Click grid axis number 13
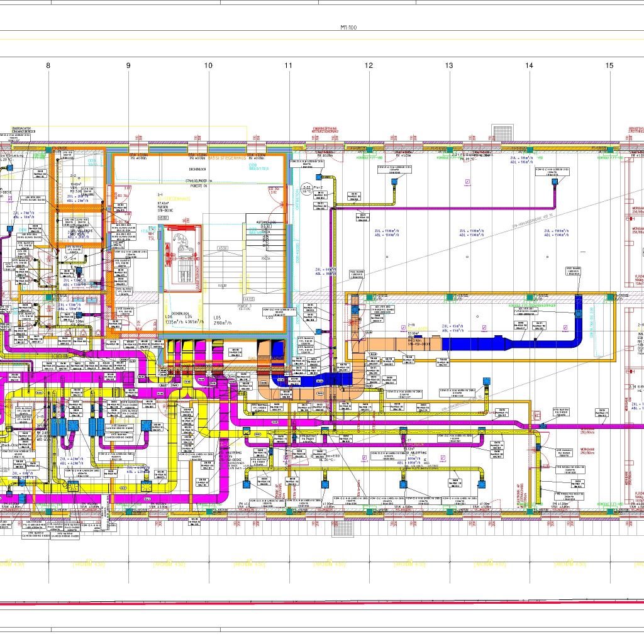Viewport: 644px width, 644px height. pos(449,65)
